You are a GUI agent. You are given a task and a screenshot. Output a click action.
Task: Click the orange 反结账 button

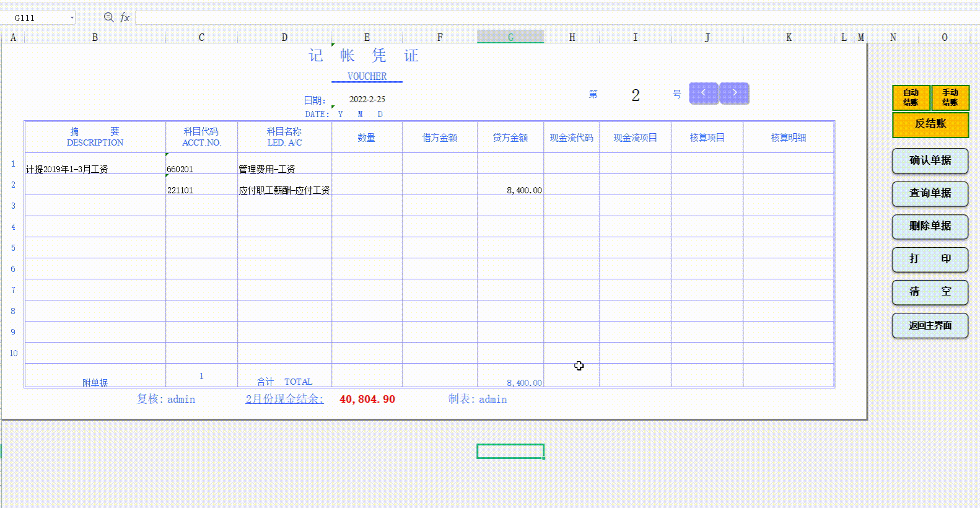pyautogui.click(x=930, y=124)
